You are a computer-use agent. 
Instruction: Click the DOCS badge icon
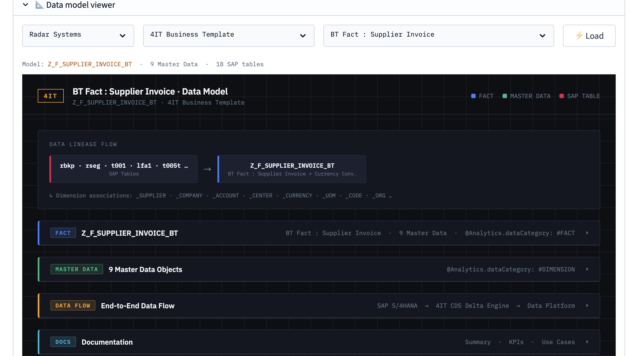[63, 342]
